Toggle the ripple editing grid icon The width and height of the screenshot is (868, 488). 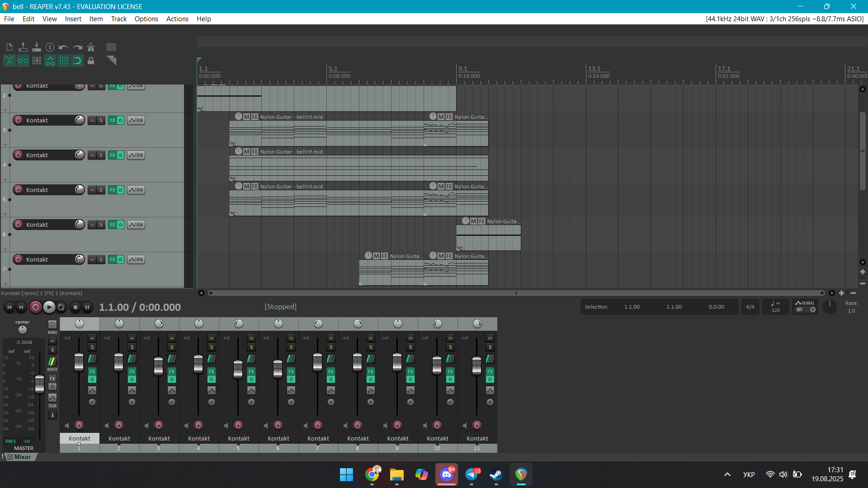click(37, 61)
